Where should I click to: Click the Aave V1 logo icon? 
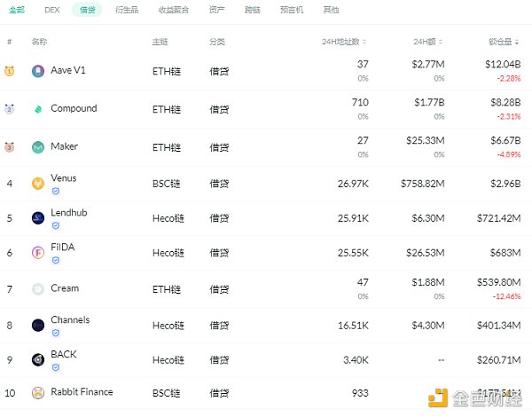[x=38, y=71]
